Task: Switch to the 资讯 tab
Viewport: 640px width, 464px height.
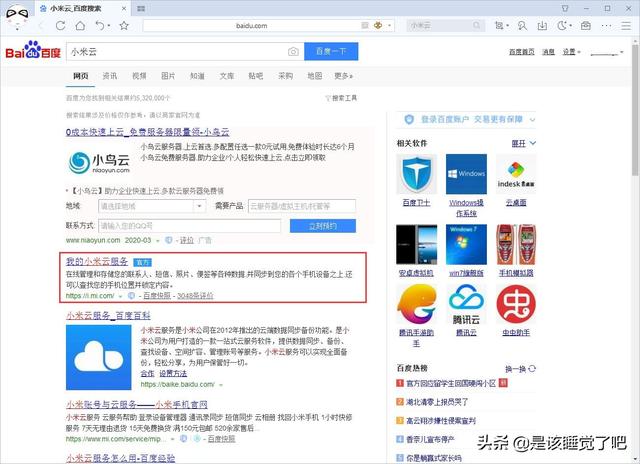Action: [109, 76]
